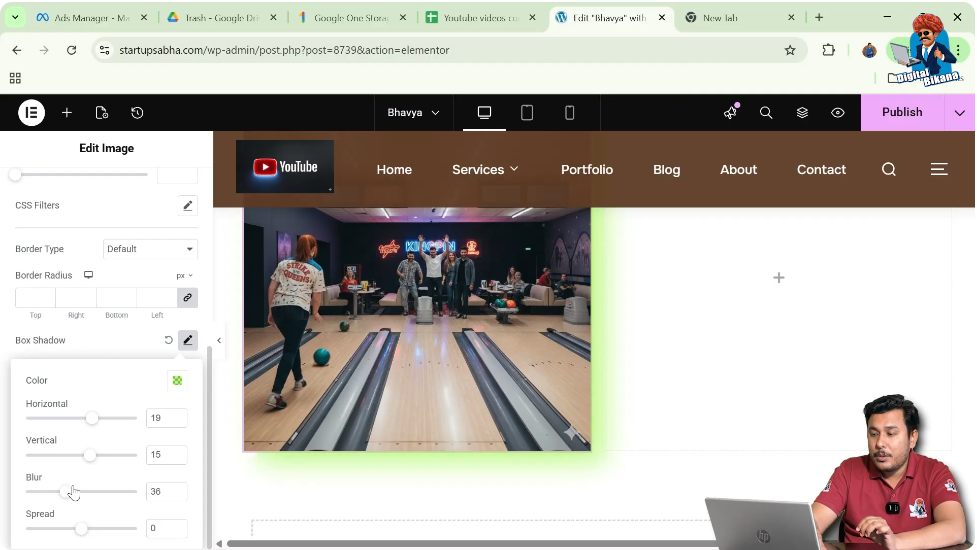Viewport: 977px width, 550px height.
Task: Open the Services menu on site header
Action: click(485, 170)
